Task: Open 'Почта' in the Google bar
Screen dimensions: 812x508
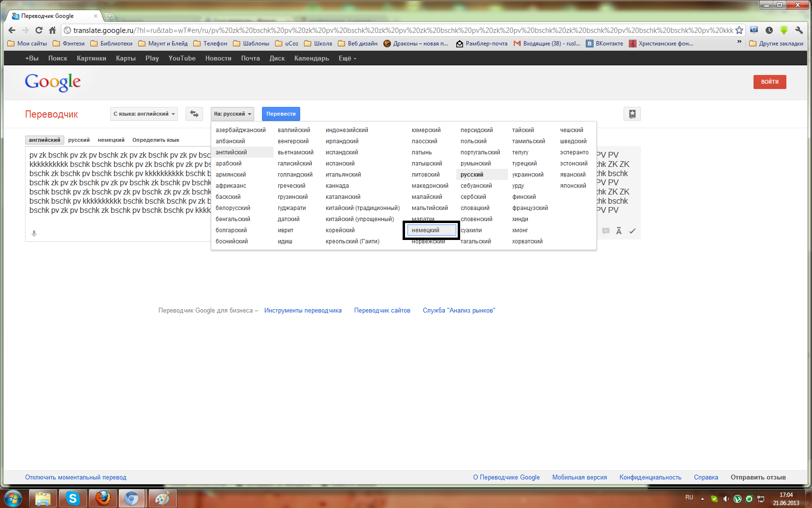Action: [x=250, y=59]
